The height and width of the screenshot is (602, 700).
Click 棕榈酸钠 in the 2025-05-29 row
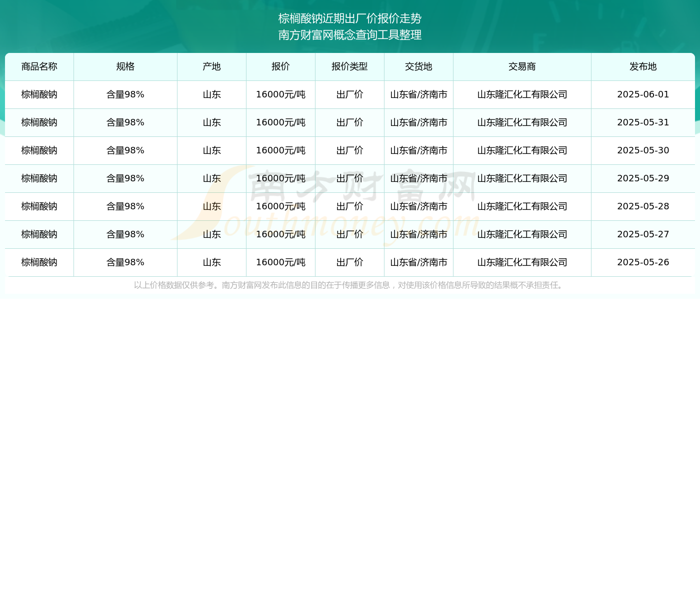pyautogui.click(x=39, y=178)
